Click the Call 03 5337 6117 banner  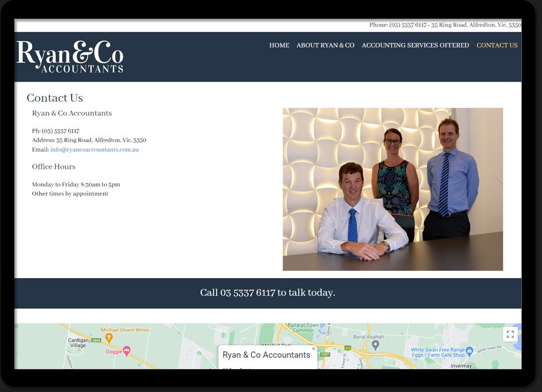(268, 293)
